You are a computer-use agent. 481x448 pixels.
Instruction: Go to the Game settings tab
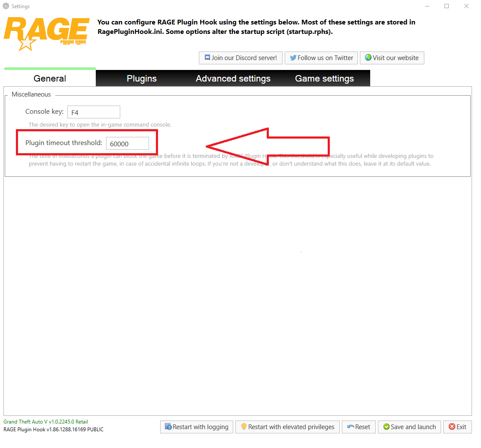point(324,79)
